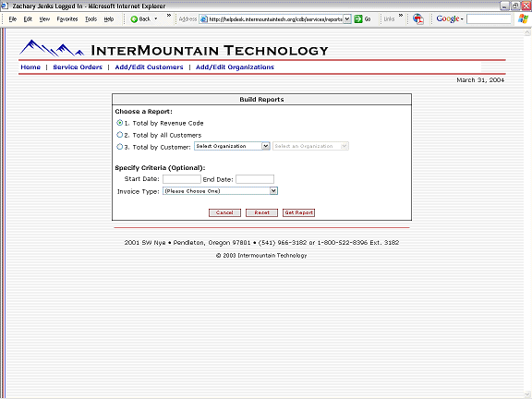Click the page scrollbar up arrow
This screenshot has width=532, height=399.
527,32
